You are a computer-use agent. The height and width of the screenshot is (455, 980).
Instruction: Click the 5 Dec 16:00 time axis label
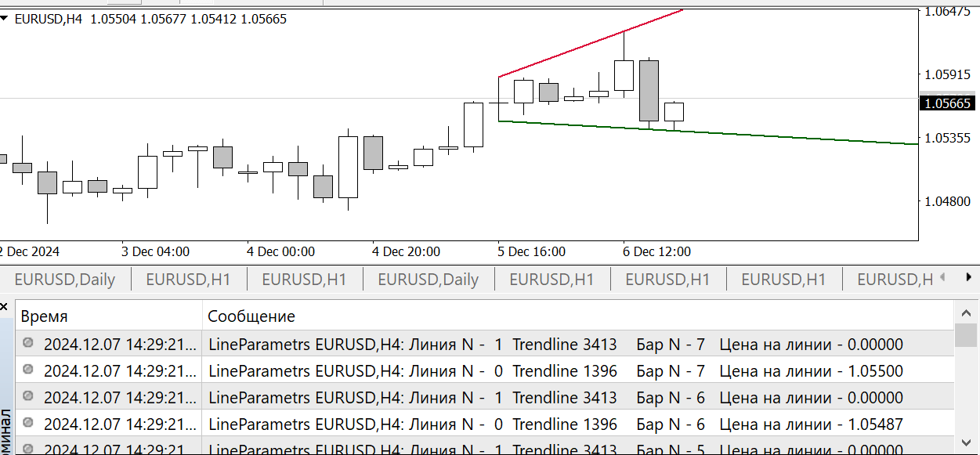pos(531,251)
